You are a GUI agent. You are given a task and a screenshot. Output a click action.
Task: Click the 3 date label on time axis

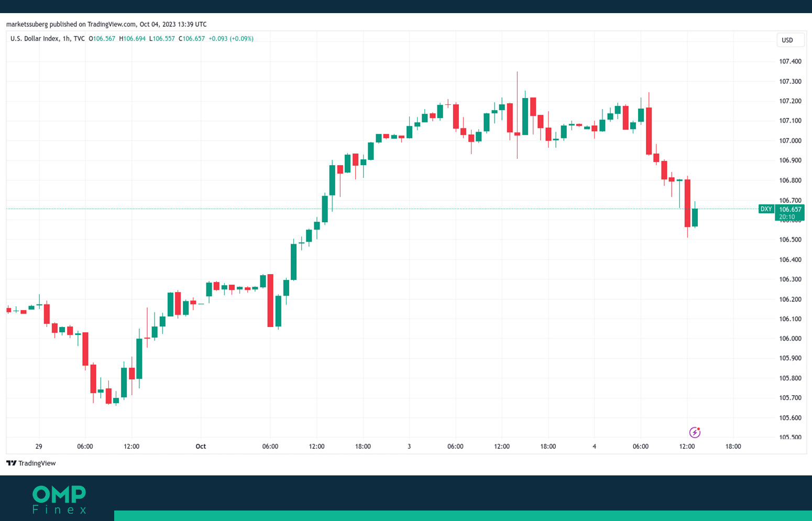tap(409, 447)
